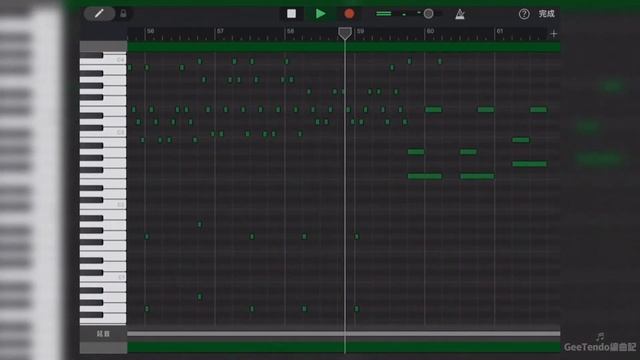The image size is (640, 360).
Task: Jump to bar 61 on the ruler
Action: coord(500,31)
